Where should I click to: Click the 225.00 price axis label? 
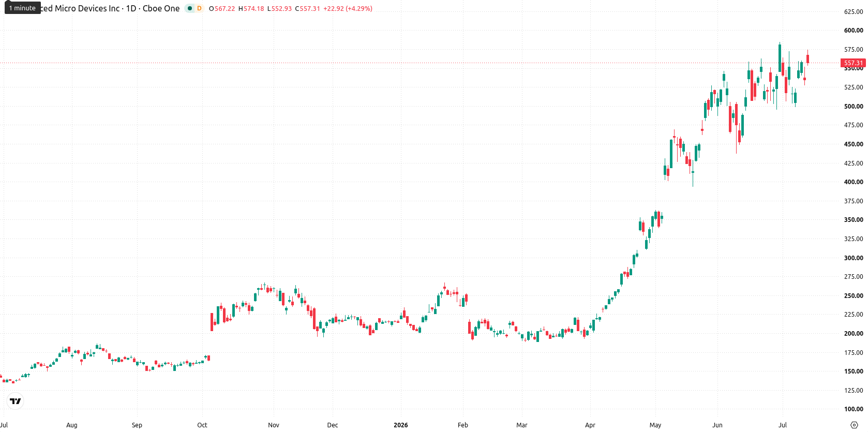tap(854, 315)
